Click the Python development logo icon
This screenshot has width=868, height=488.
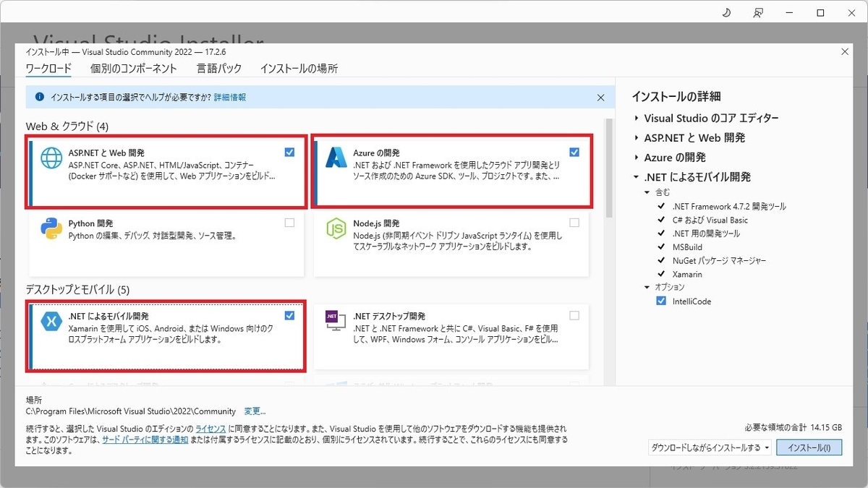(52, 228)
